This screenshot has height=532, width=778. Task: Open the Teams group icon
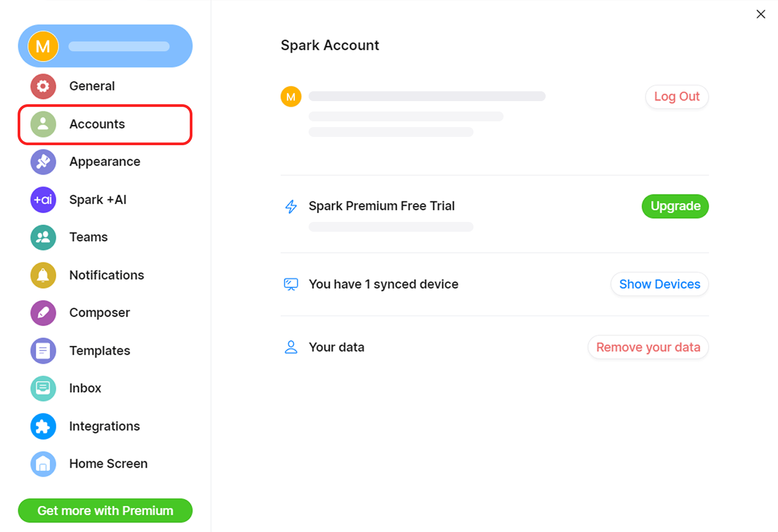(43, 237)
